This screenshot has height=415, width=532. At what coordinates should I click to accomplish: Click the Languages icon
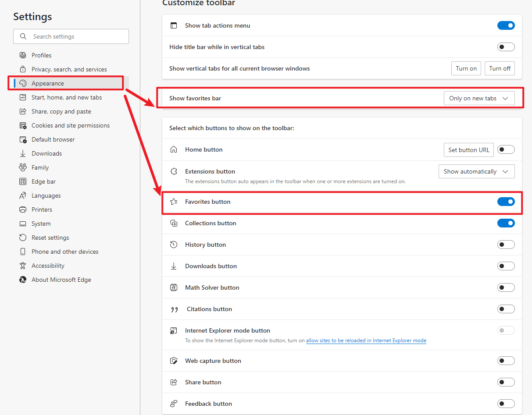click(x=23, y=195)
